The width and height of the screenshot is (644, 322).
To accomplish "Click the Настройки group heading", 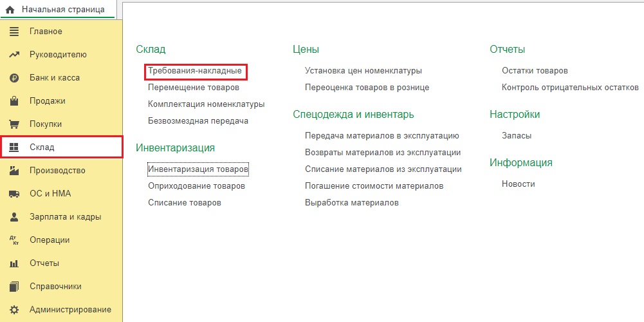I will (x=515, y=115).
